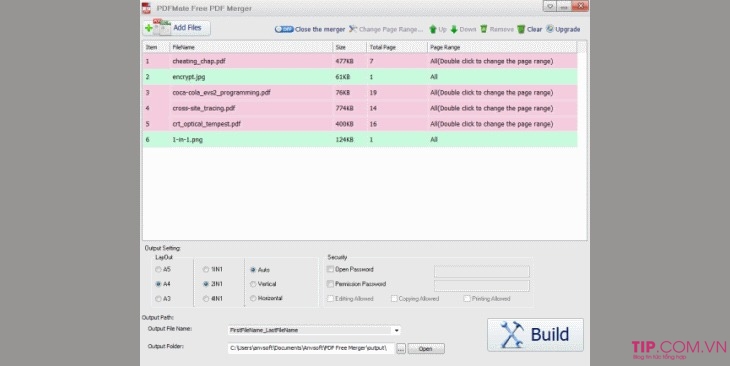Click the Remove trash icon
The width and height of the screenshot is (730, 366).
pos(484,29)
